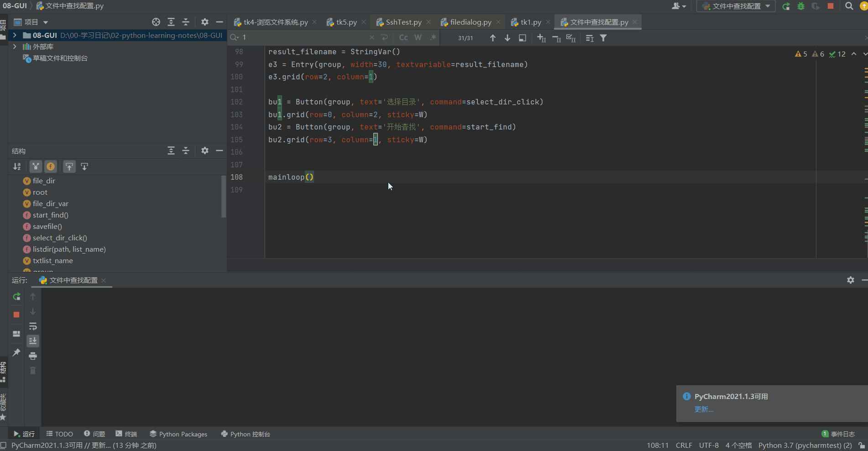
Task: Toggle autoscroll from source in structure
Action: [84, 166]
